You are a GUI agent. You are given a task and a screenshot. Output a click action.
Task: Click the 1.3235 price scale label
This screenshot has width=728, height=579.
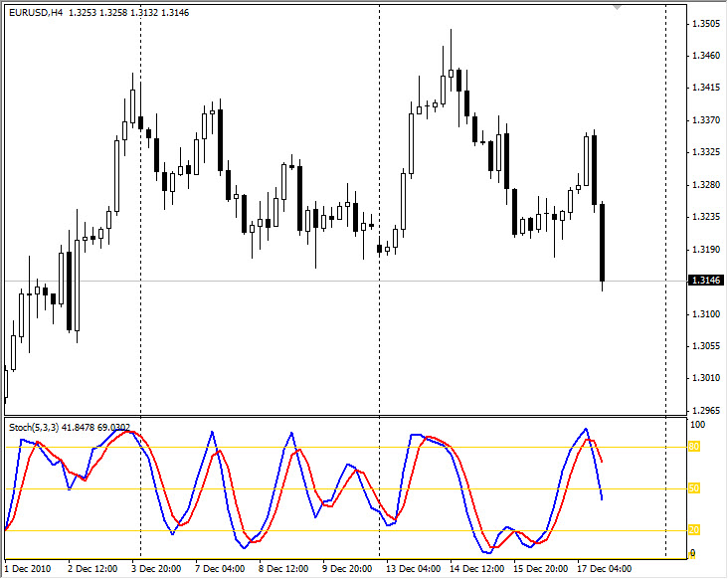click(706, 217)
